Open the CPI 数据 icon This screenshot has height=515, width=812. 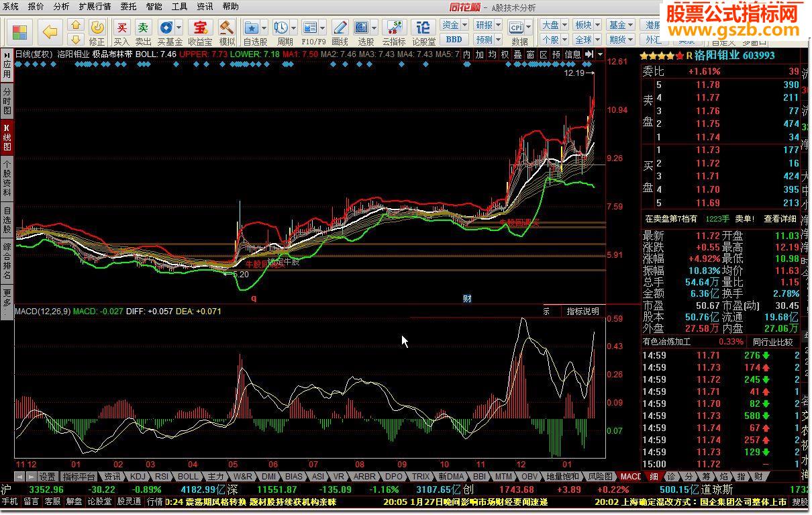tap(517, 28)
